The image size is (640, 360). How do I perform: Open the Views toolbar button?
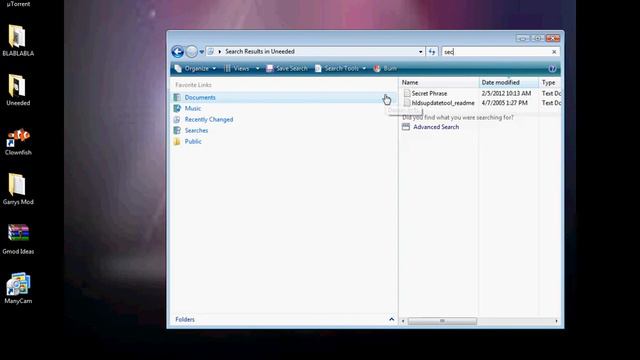237,69
